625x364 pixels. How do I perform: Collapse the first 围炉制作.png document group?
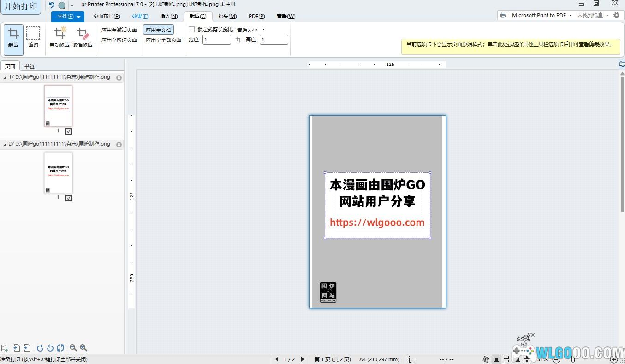point(5,77)
